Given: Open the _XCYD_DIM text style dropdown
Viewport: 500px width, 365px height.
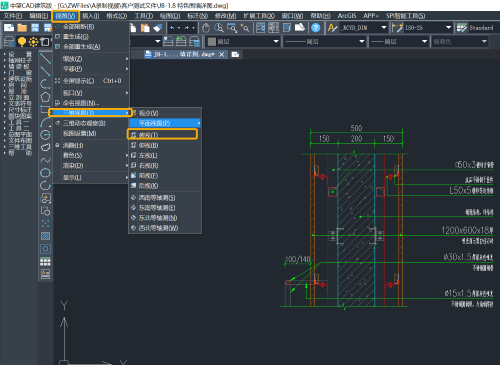Looking at the screenshot, I should 384,28.
